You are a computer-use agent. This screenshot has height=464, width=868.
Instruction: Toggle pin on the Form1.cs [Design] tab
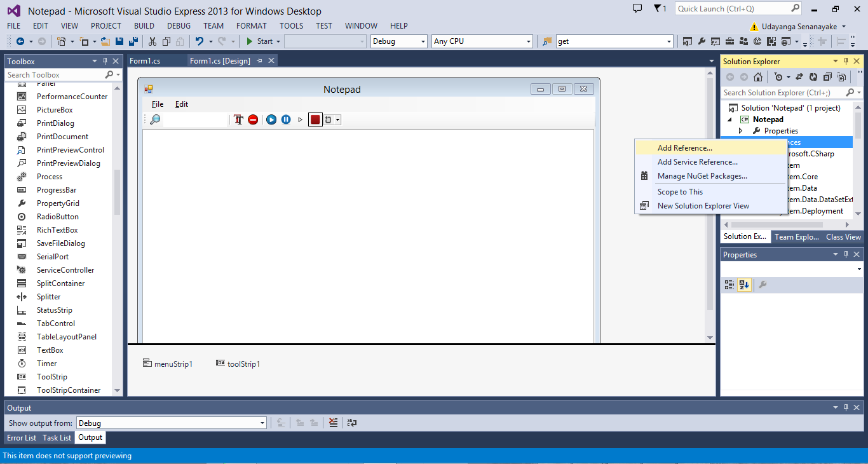point(259,61)
